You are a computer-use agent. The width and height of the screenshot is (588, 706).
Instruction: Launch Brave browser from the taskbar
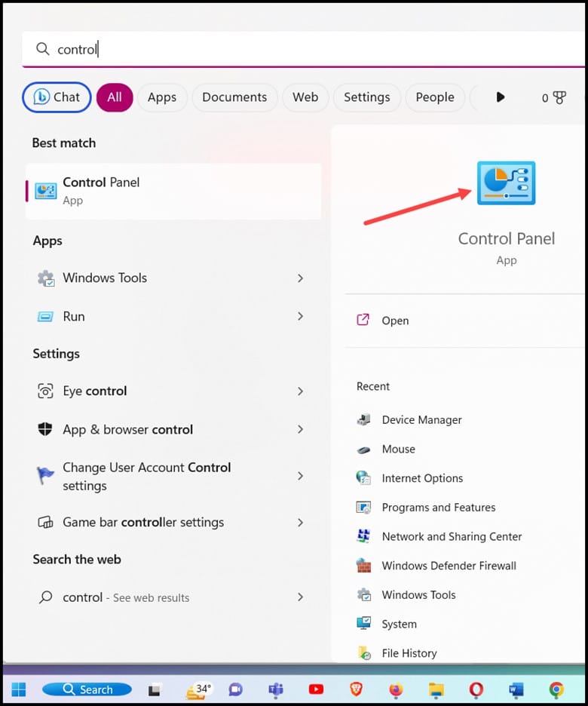click(x=356, y=689)
